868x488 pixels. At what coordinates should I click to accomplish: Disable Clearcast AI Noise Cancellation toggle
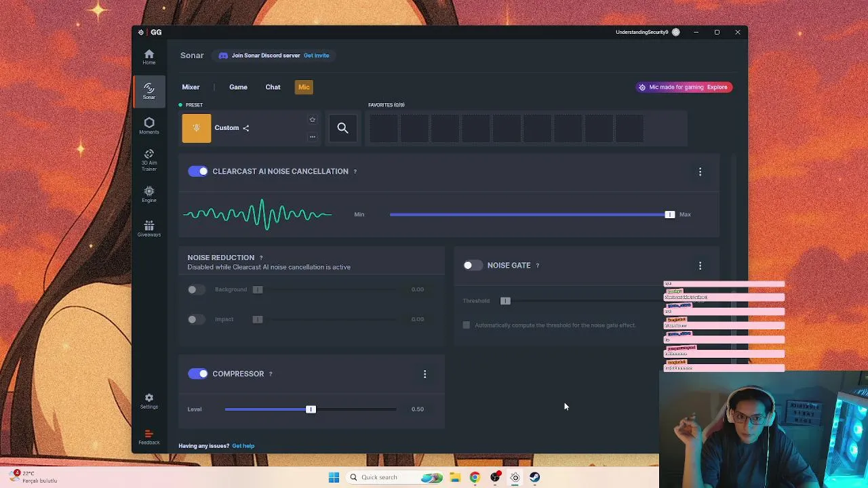[198, 171]
